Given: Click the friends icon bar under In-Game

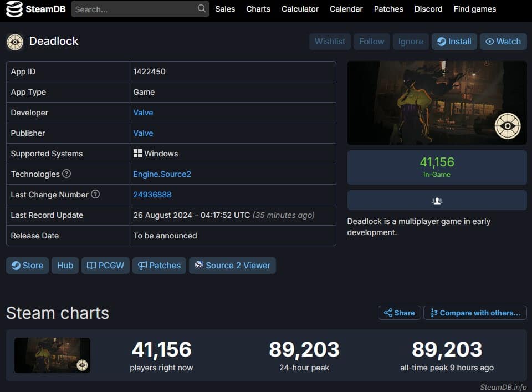Looking at the screenshot, I should tap(437, 200).
